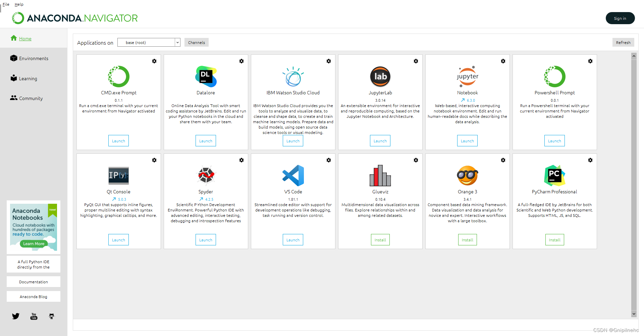This screenshot has height=336, width=644.
Task: Open the Anaconda Blog link
Action: (x=34, y=296)
